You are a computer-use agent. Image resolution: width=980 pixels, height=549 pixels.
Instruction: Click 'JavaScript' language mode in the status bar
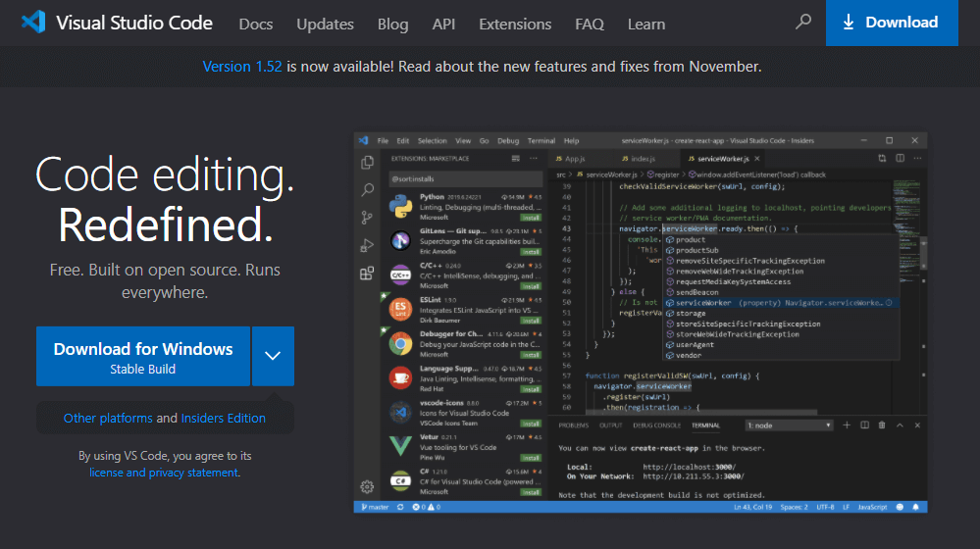click(x=872, y=507)
